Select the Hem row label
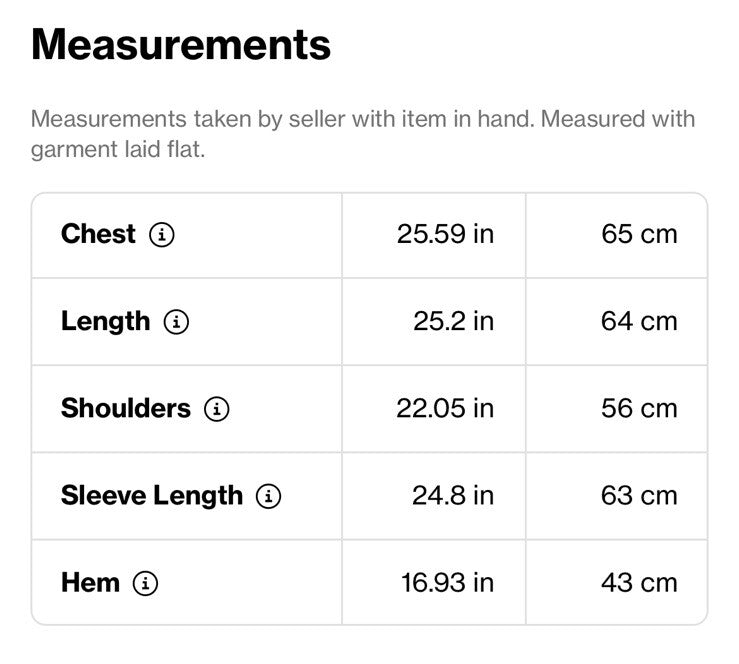Viewport: 739px width, 664px height. [90, 583]
